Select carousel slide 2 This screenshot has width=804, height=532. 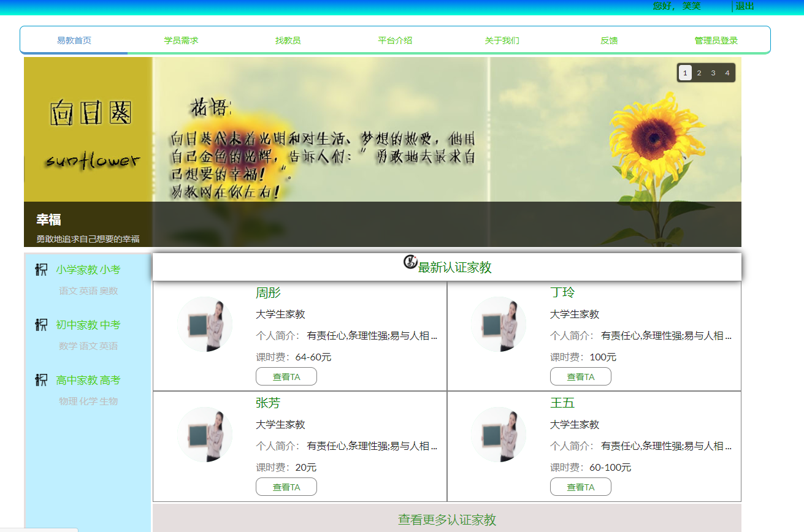699,72
